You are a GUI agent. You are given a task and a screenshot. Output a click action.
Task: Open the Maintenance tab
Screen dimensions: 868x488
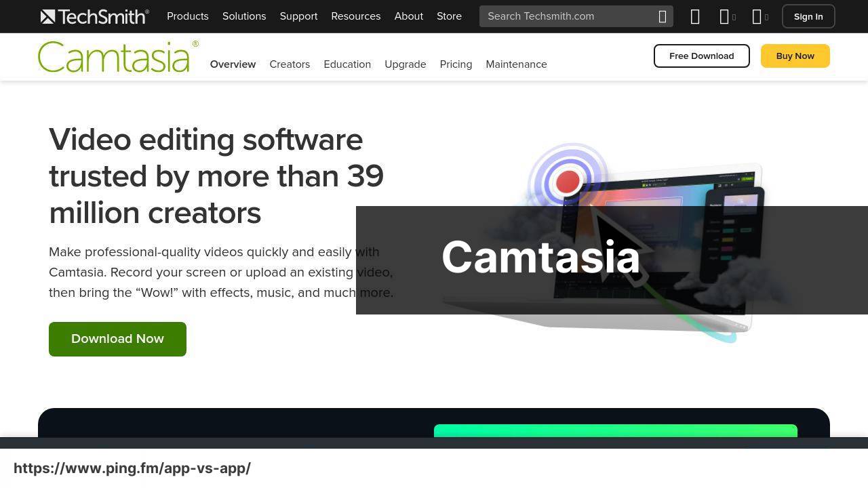[516, 64]
